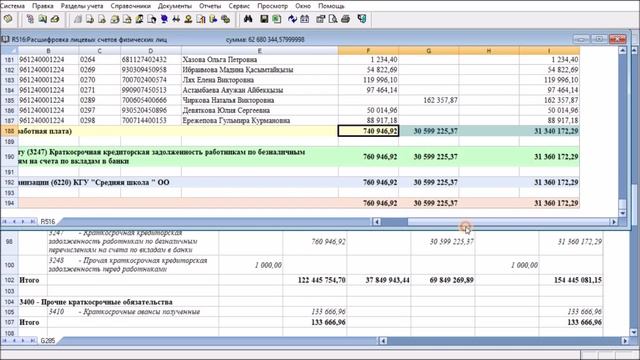The image size is (640, 360).
Task: Click left arrow of R516 horizontal scrollbar
Action: tap(377, 222)
